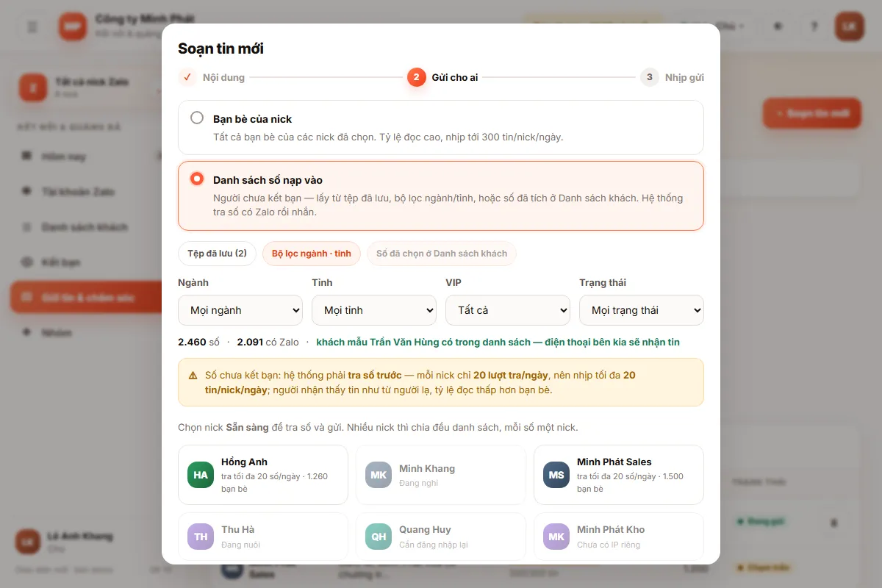This screenshot has width=882, height=588.
Task: Click the Thu Hà nick's TH avatar
Action: (201, 537)
